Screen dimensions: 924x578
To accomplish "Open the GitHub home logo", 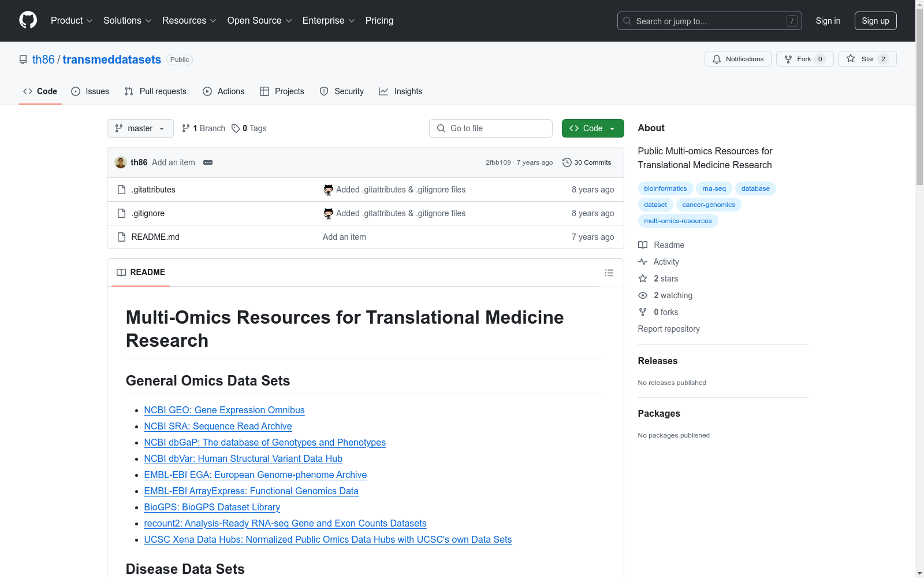I will point(28,20).
